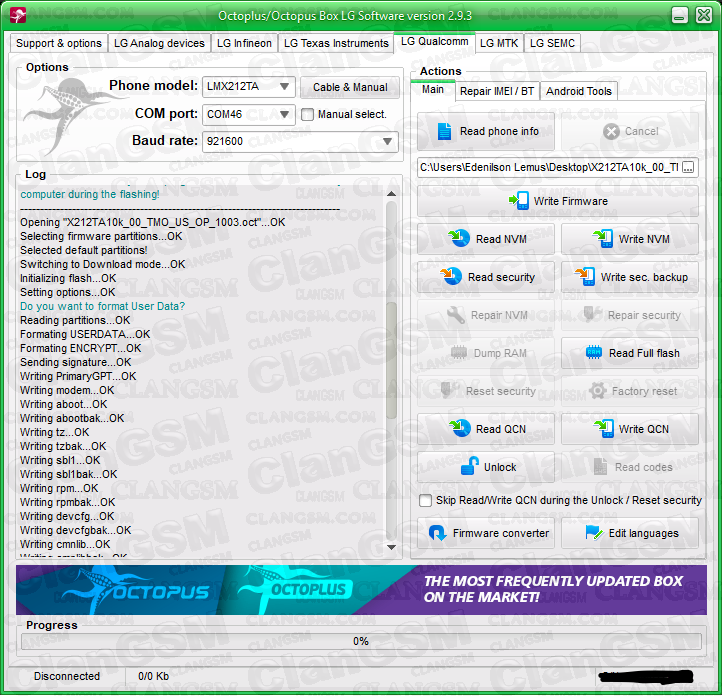722x696 pixels.
Task: Open the LG Analog devices tab
Action: point(159,43)
